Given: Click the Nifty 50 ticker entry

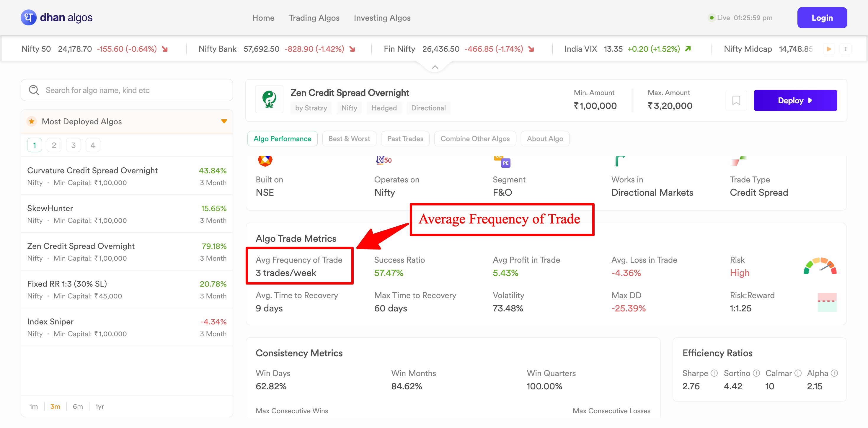Looking at the screenshot, I should pos(94,49).
